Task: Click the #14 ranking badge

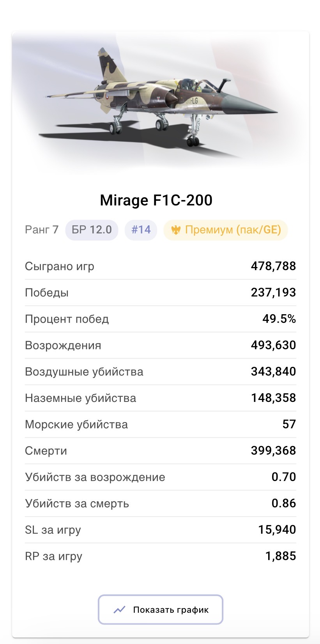Action: click(141, 230)
